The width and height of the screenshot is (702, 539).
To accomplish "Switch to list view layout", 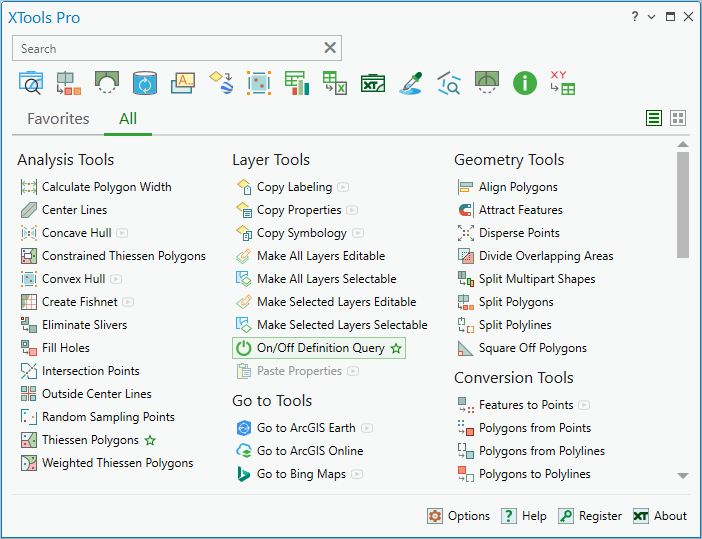I will pyautogui.click(x=654, y=118).
